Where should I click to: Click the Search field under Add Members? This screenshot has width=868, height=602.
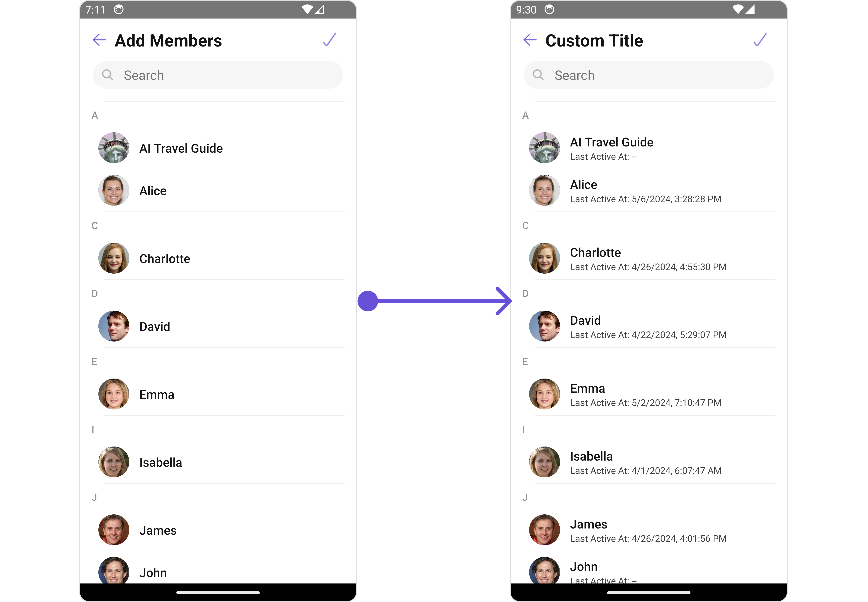pos(218,75)
